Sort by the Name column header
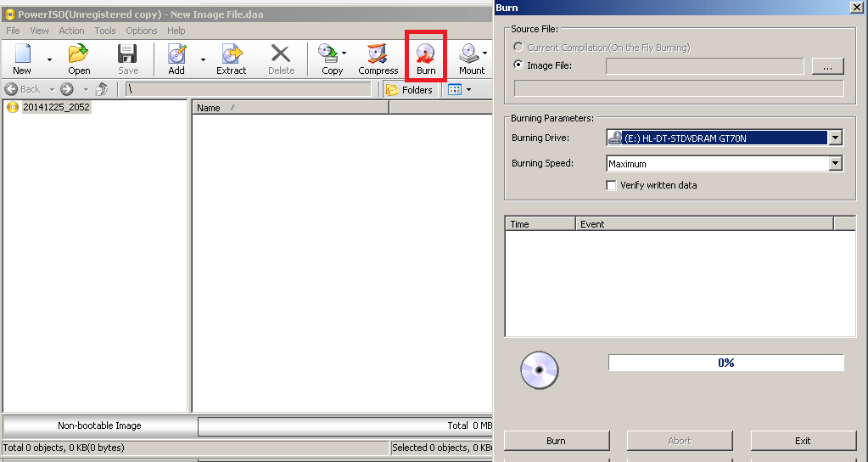868x462 pixels. point(291,108)
